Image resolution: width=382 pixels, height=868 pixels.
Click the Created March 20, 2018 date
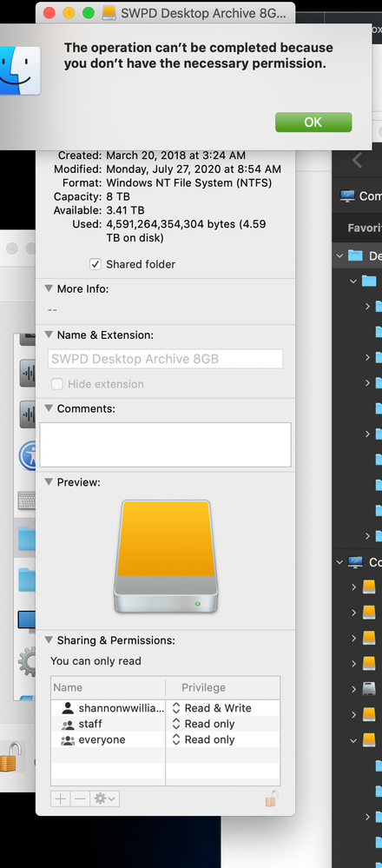[175, 156]
